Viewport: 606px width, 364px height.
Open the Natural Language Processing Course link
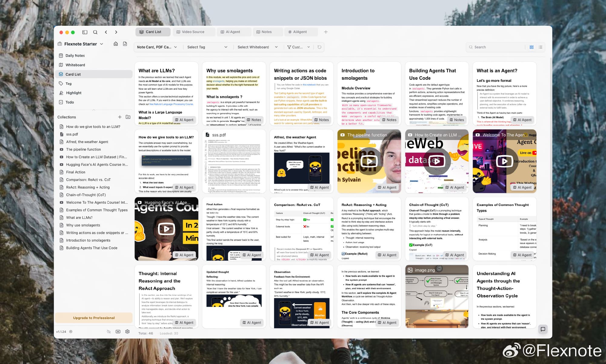[x=171, y=104]
